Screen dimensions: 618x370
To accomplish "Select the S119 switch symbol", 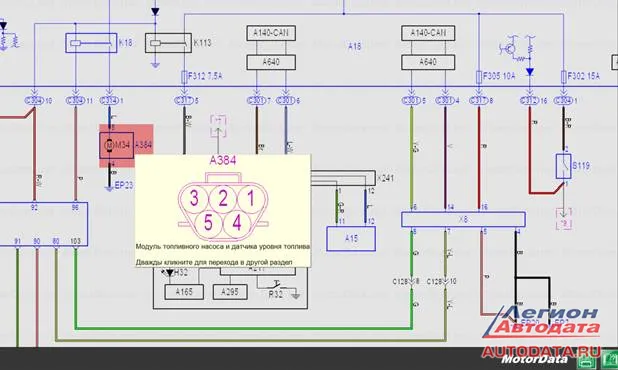I will pyautogui.click(x=563, y=166).
